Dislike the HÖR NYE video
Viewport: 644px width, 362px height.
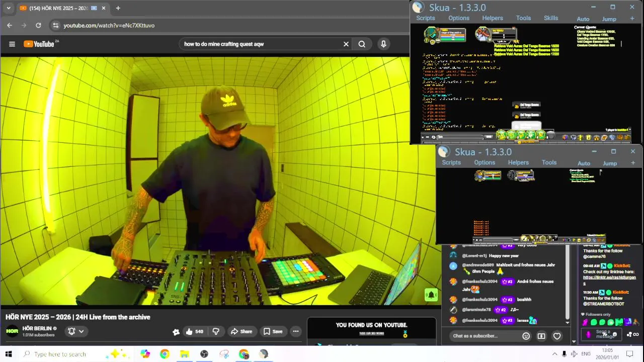[x=216, y=331]
